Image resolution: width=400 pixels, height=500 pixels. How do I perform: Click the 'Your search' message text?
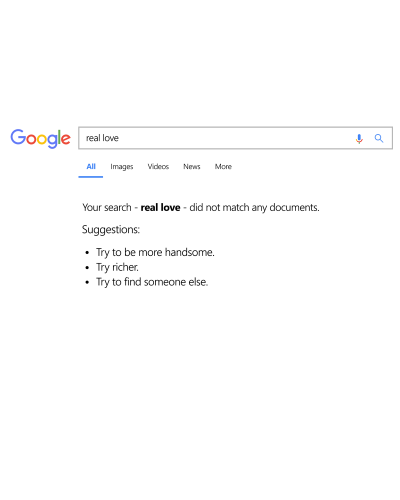click(107, 207)
